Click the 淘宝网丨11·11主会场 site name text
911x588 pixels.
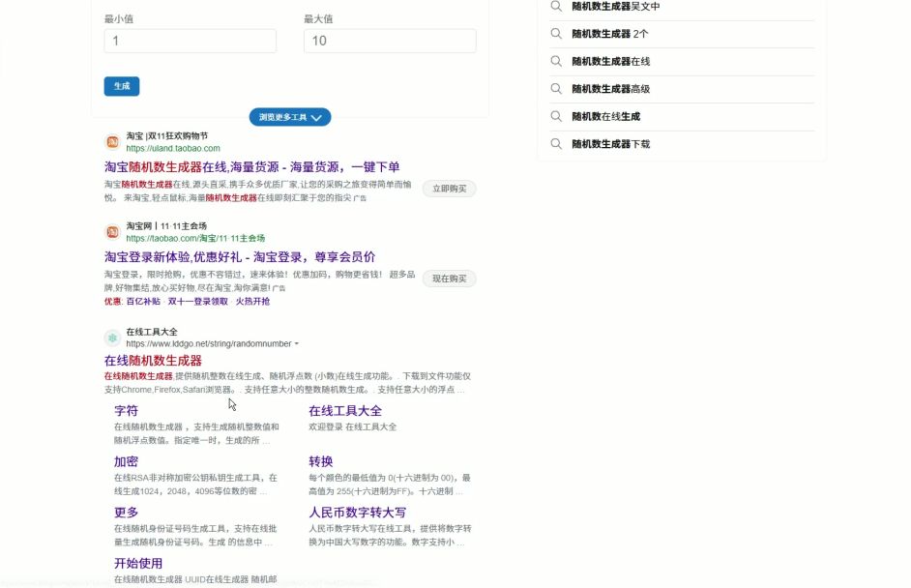(x=166, y=226)
